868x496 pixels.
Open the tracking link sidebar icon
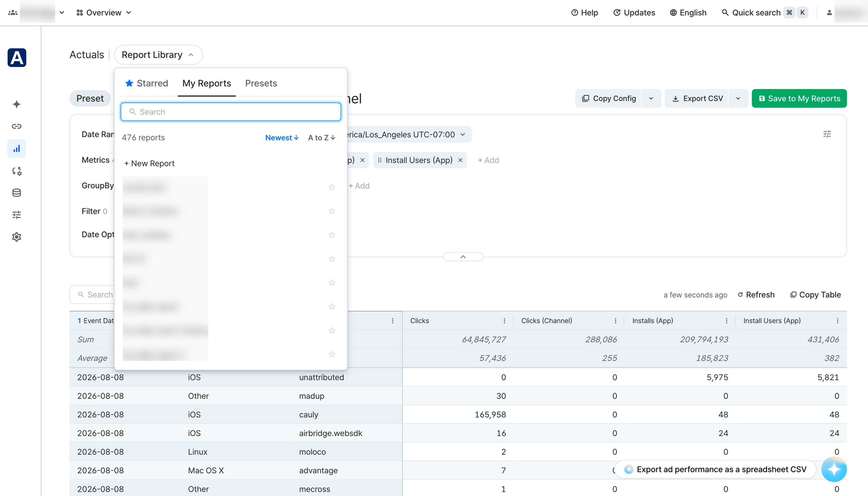click(x=17, y=126)
